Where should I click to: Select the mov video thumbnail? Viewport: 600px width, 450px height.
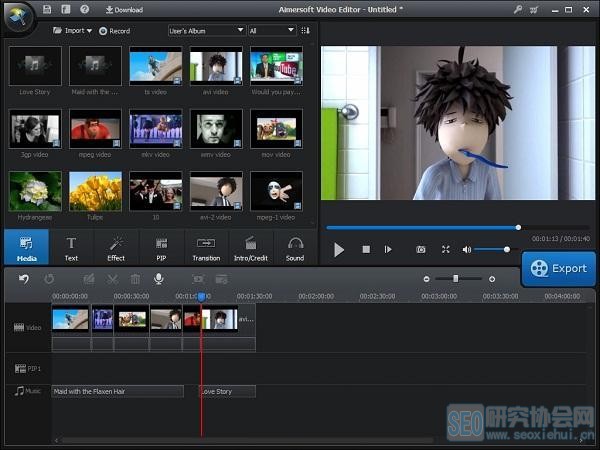(276, 129)
